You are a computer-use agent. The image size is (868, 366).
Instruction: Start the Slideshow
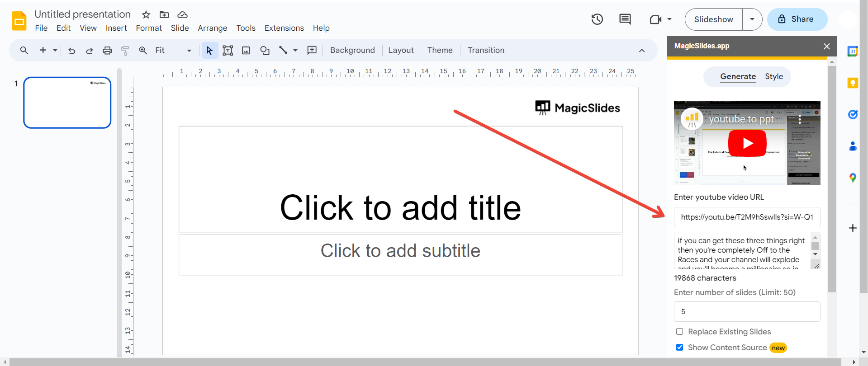713,19
